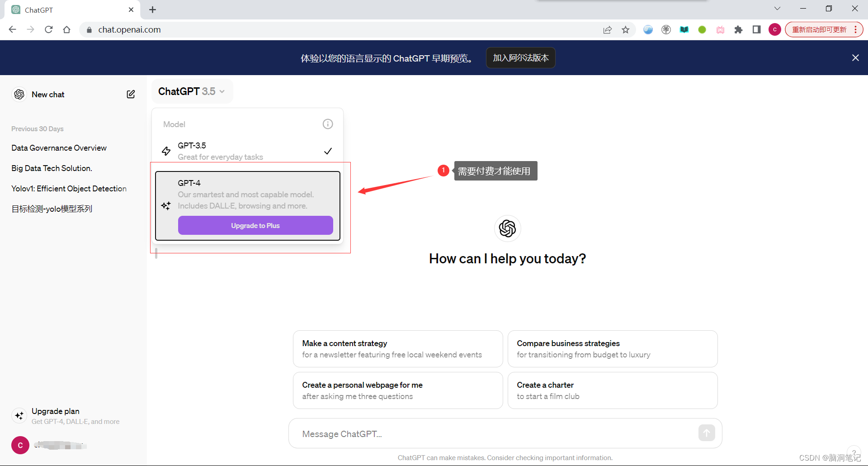
Task: Choose Compare business strategies suggestion
Action: coord(613,349)
